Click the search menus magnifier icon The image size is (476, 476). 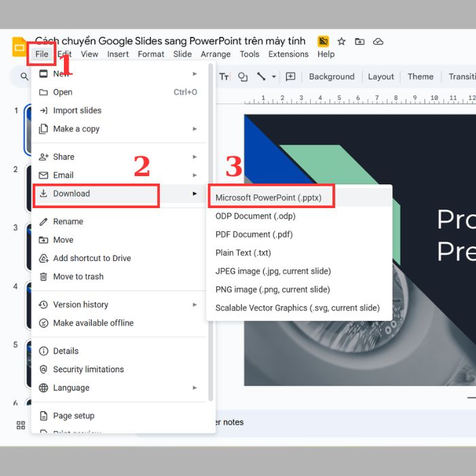[x=24, y=76]
